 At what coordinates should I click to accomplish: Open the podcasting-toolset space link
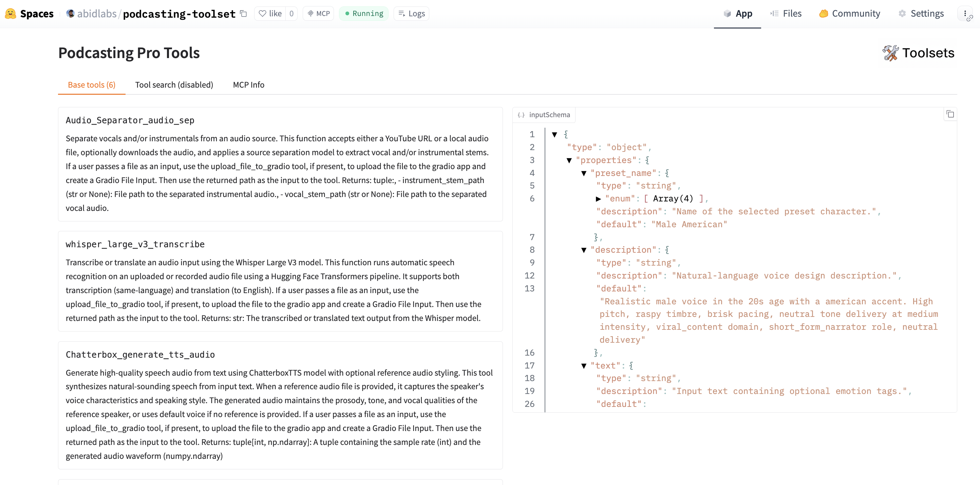click(179, 14)
